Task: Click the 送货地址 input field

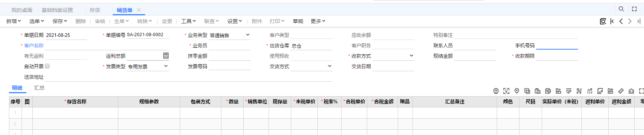Action: pos(189,77)
